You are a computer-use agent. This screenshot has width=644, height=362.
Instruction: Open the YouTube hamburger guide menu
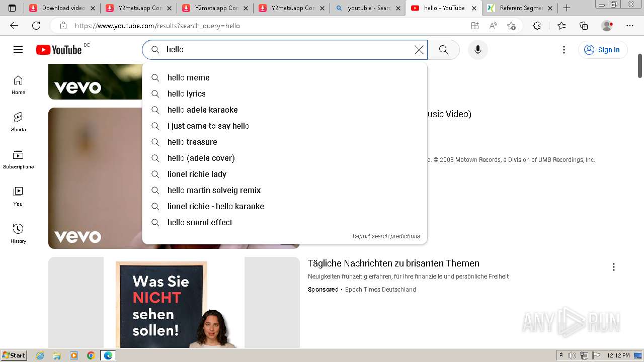coord(18,49)
